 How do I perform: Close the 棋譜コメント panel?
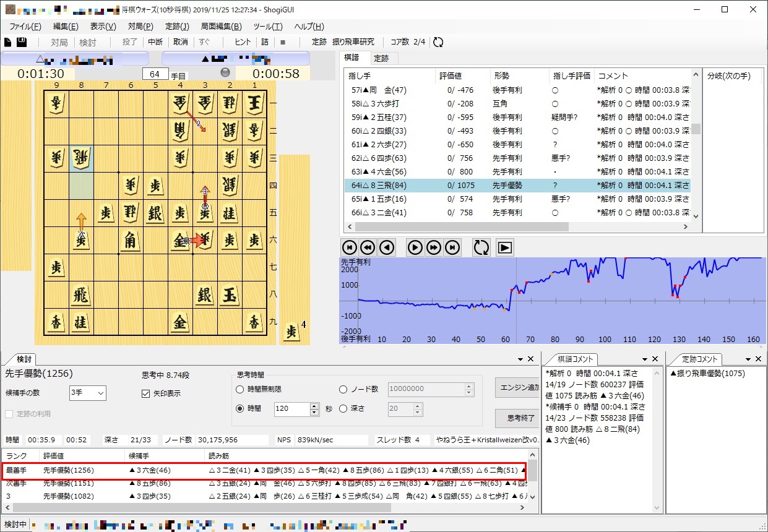pos(655,359)
